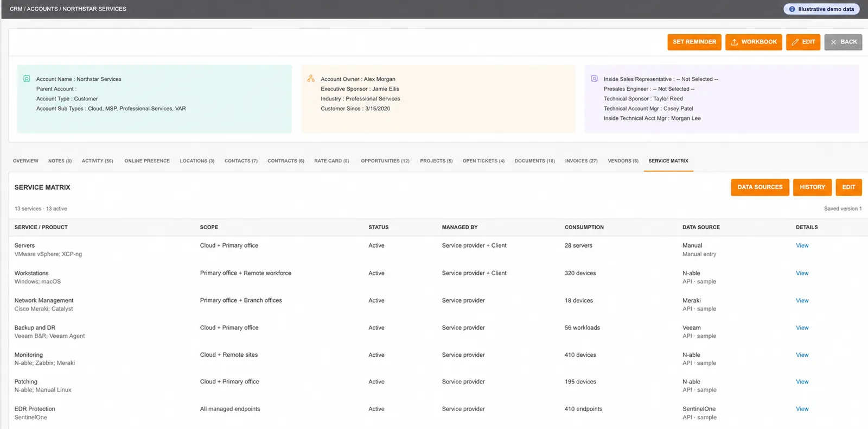868x429 pixels.
Task: View details for Backup and DR row
Action: pyautogui.click(x=802, y=327)
